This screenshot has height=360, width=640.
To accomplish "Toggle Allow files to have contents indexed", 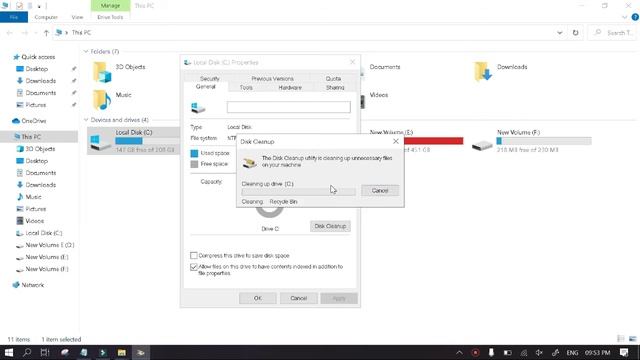I will point(194,267).
